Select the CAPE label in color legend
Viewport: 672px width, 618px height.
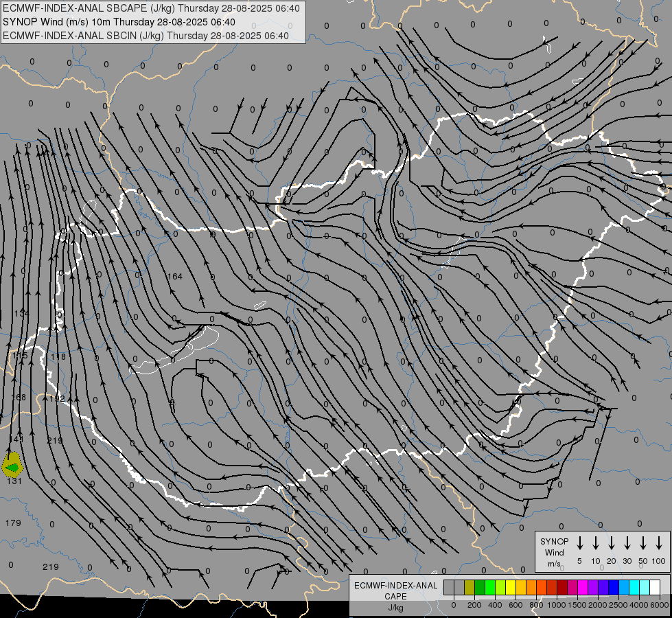(x=395, y=597)
